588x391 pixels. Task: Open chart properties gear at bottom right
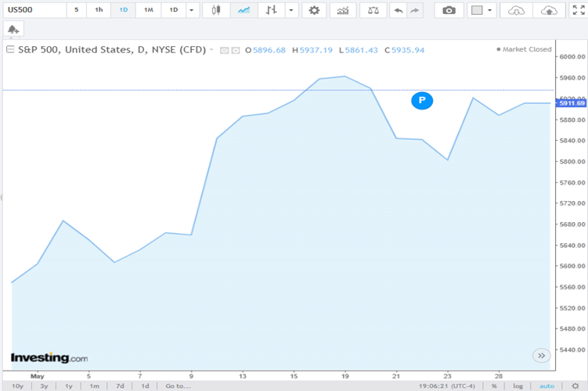(x=575, y=386)
